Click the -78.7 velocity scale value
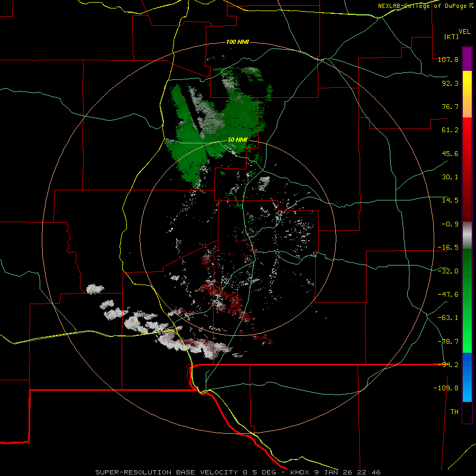 click(448, 342)
